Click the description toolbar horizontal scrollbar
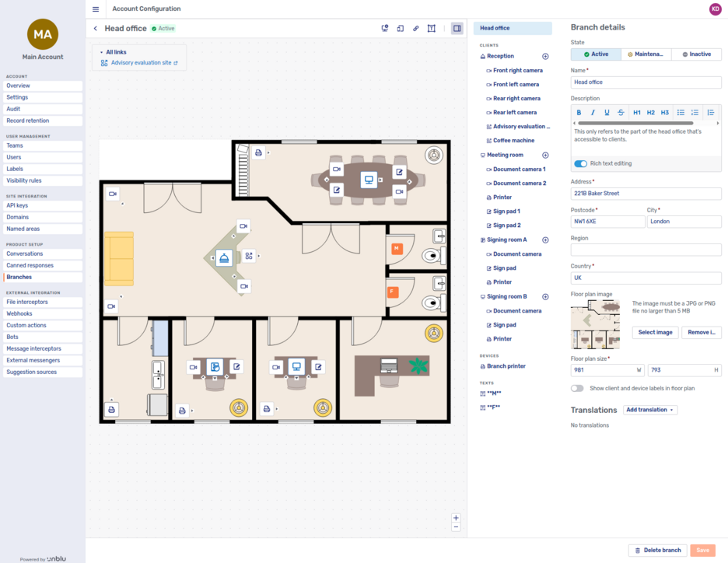The image size is (728, 563). coord(635,123)
